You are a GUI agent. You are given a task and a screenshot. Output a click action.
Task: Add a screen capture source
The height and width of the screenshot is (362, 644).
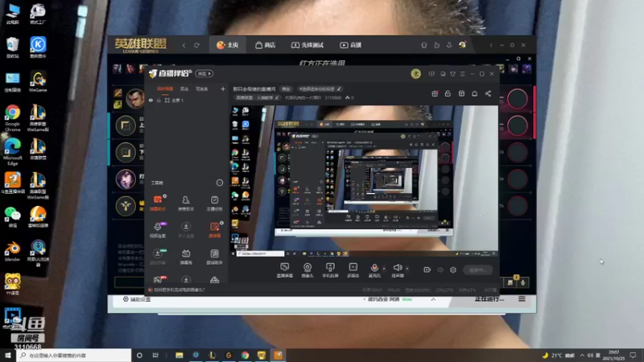[285, 270]
